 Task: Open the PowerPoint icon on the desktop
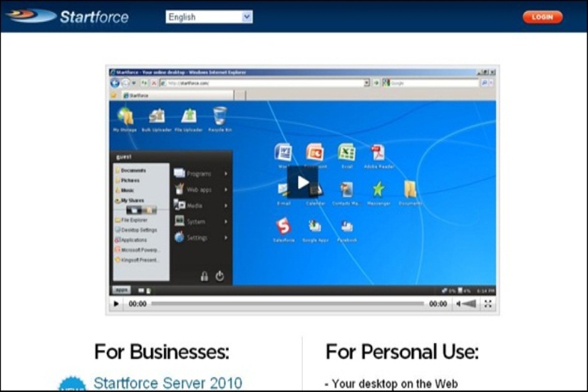click(315, 155)
